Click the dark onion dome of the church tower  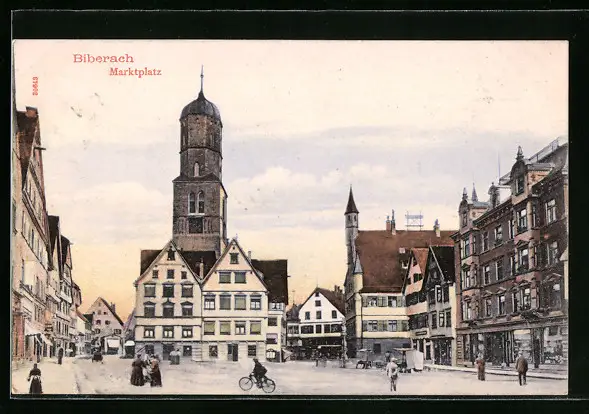[x=201, y=107]
